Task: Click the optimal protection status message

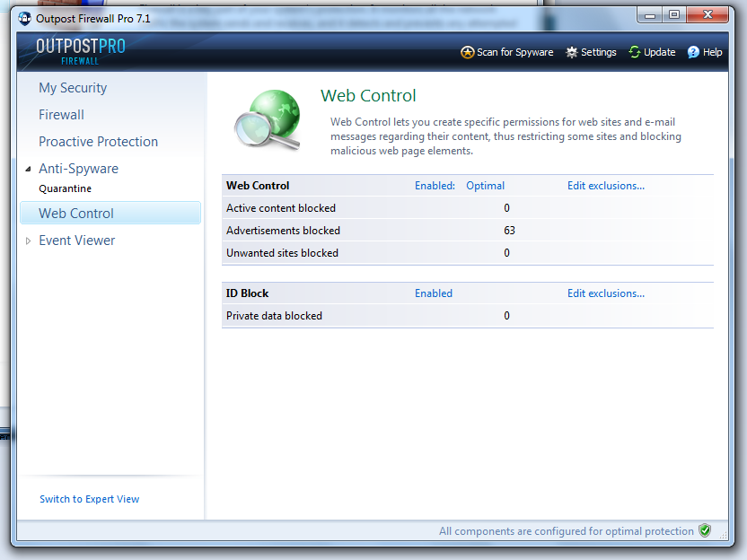Action: pyautogui.click(x=566, y=531)
